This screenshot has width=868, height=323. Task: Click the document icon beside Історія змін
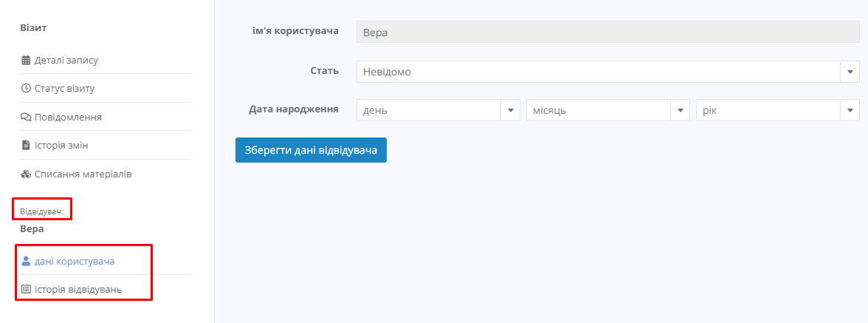[25, 145]
